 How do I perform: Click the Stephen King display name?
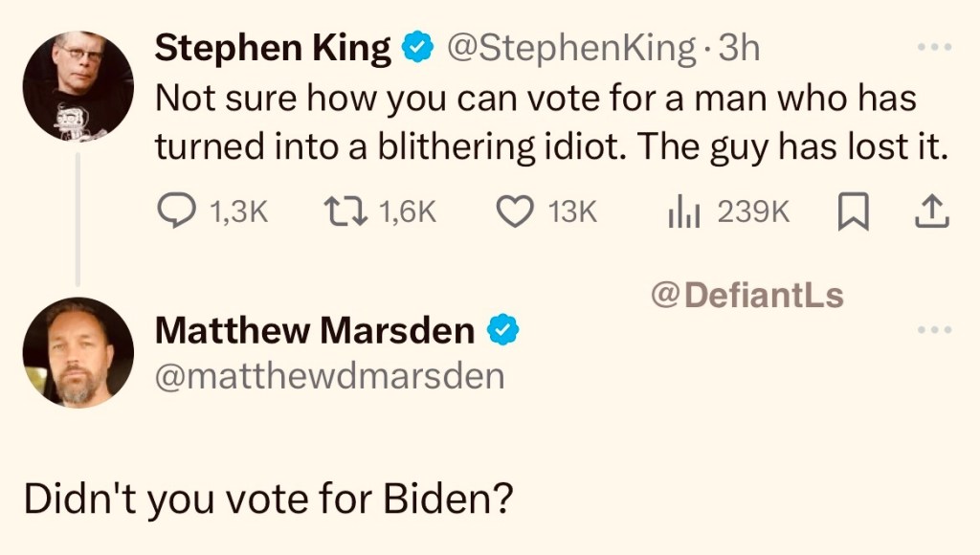click(273, 47)
